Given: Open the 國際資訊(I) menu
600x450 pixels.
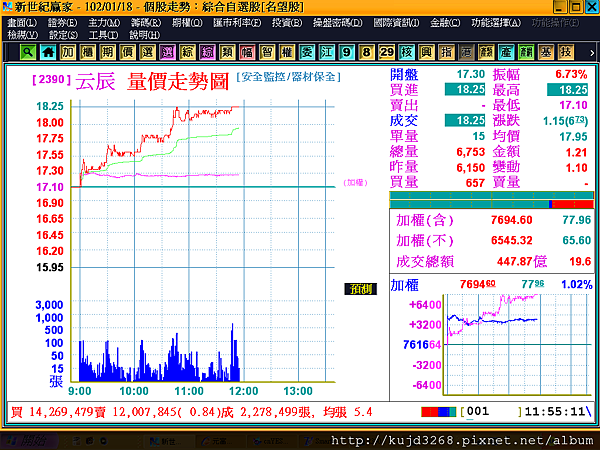Looking at the screenshot, I should point(396,23).
